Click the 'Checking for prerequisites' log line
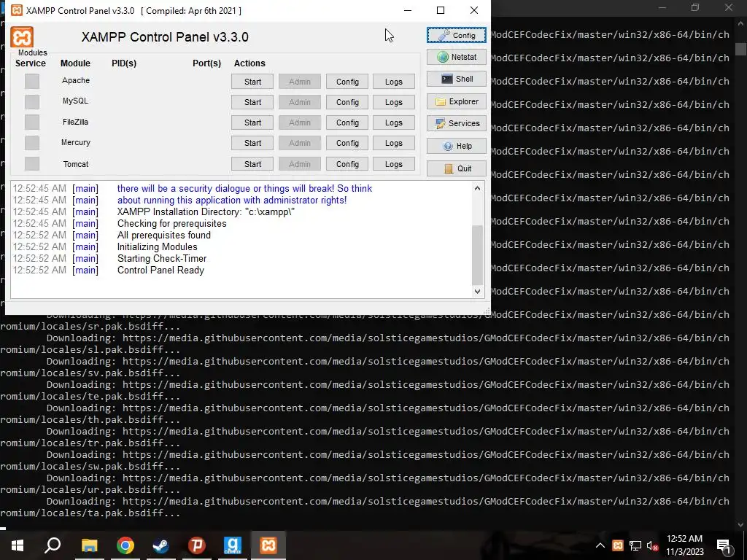 (x=172, y=223)
